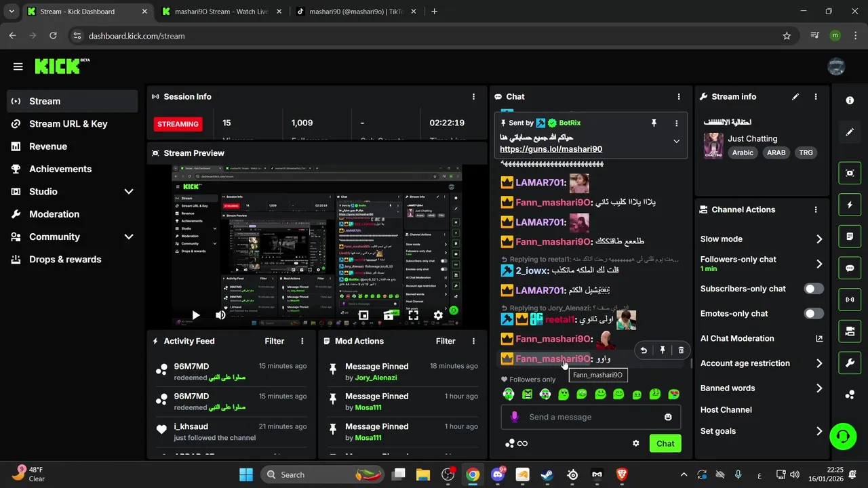Open the Chat panel three-dot menu
This screenshot has height=488, width=868.
click(679, 96)
